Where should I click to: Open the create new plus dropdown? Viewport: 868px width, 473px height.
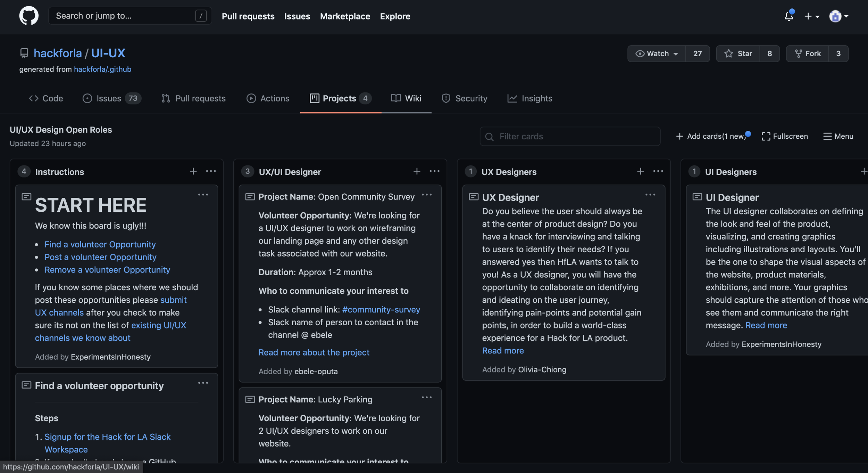coord(812,16)
